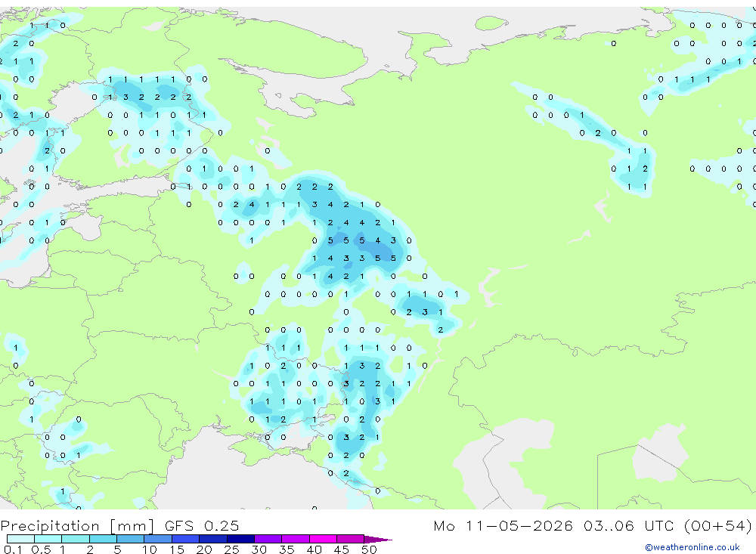Click the '30' legend scale label
Image resolution: width=756 pixels, height=554 pixels.
(259, 549)
